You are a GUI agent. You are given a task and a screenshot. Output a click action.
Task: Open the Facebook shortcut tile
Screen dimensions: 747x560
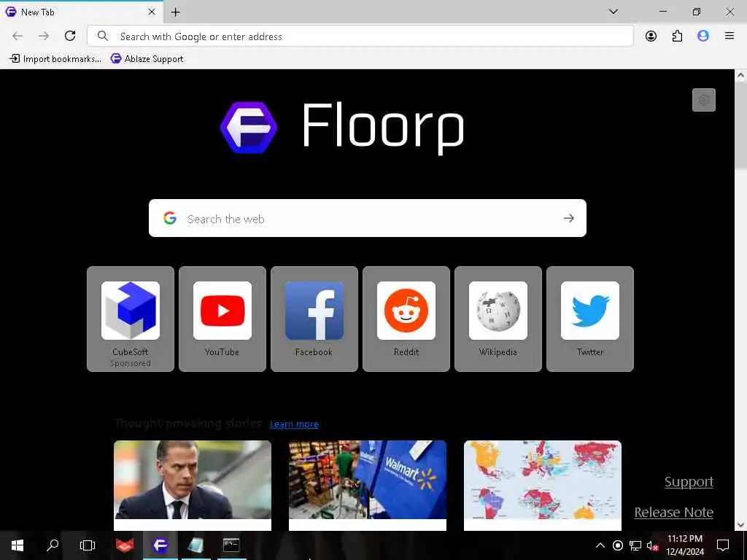click(314, 319)
